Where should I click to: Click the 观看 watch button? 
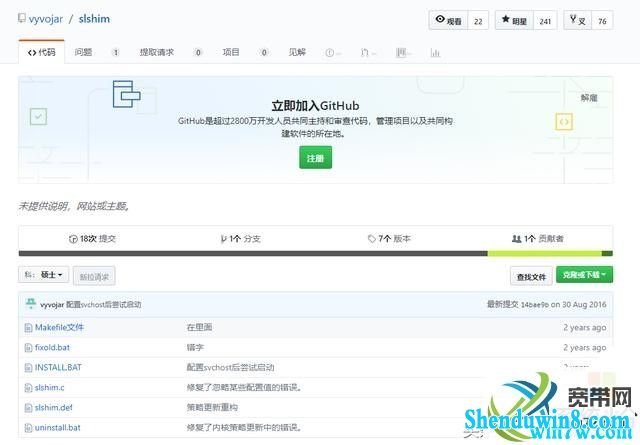tap(448, 20)
